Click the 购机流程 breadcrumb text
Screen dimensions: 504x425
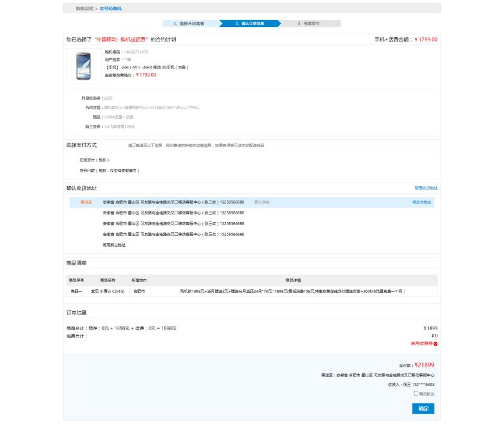click(x=85, y=8)
